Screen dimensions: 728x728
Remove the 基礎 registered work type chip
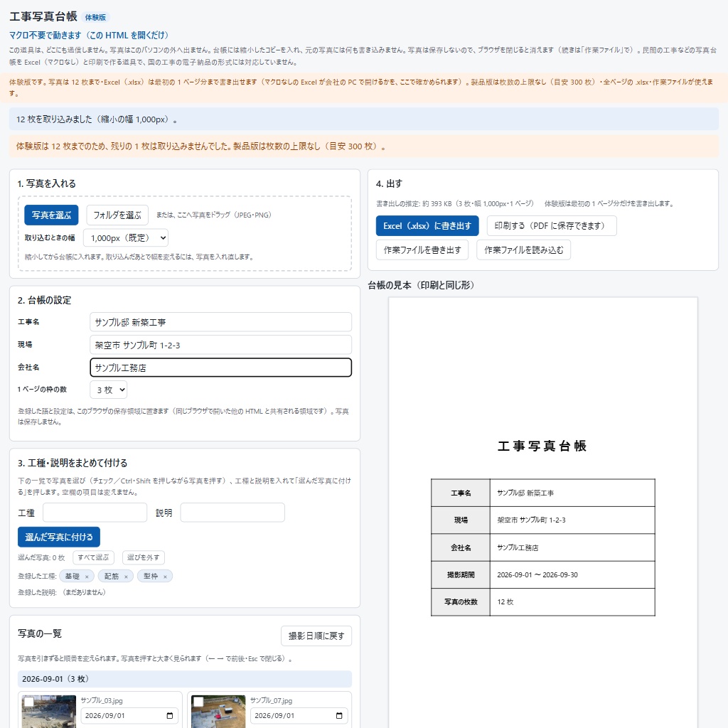(86, 577)
